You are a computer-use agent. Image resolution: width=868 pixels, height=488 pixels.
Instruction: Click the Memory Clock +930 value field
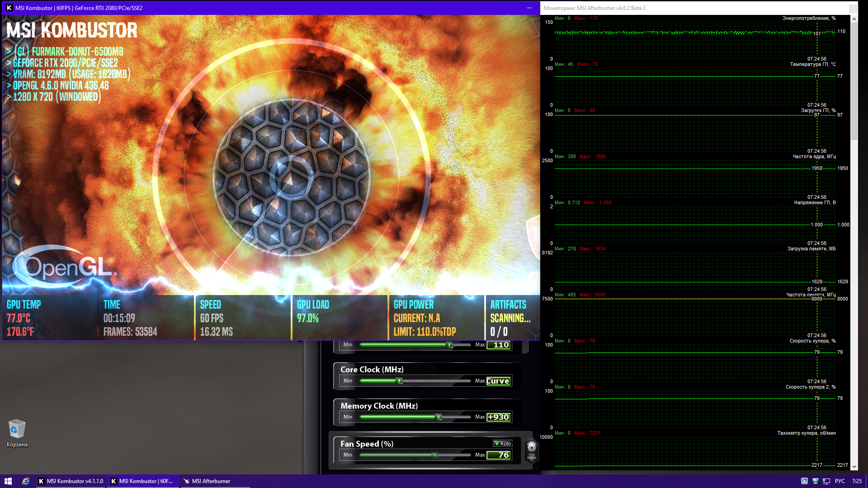pos(498,417)
